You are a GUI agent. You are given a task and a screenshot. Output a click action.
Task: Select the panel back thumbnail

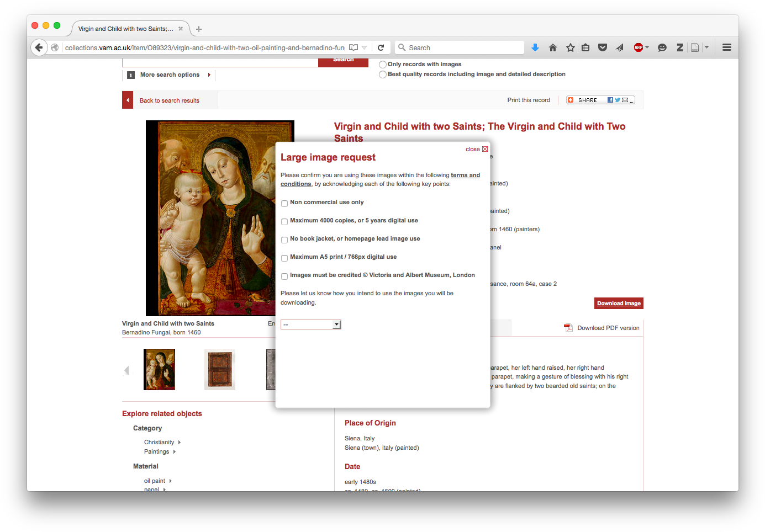tap(220, 369)
